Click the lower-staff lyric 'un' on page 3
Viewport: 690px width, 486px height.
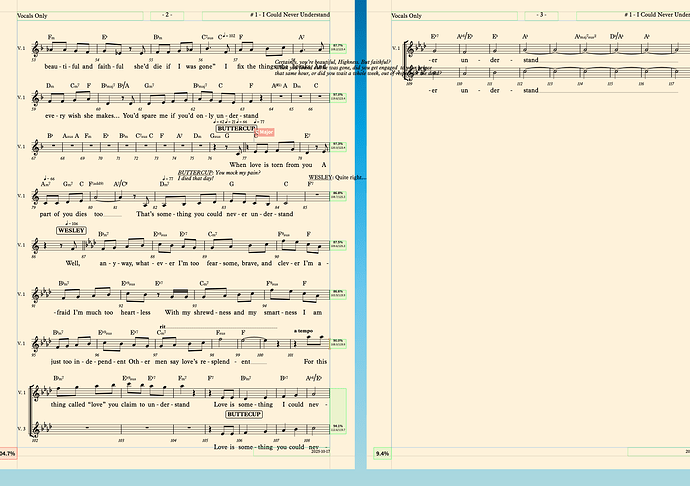[x=465, y=90]
